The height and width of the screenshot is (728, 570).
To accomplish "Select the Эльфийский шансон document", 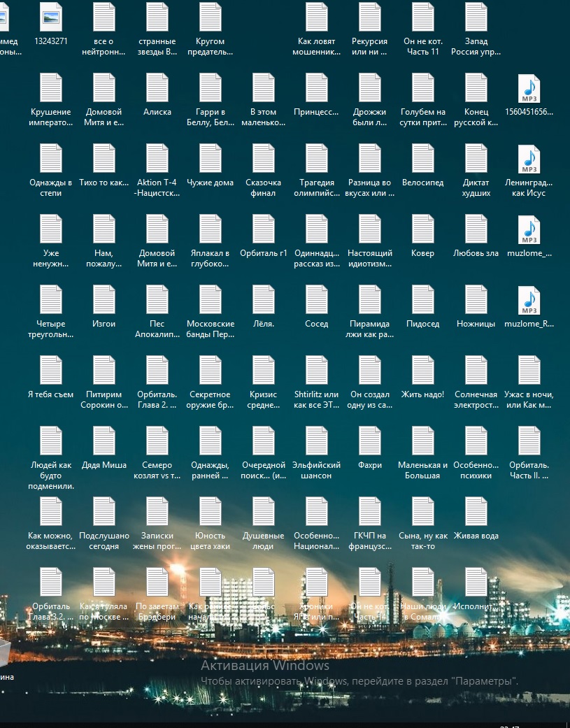I will click(317, 442).
